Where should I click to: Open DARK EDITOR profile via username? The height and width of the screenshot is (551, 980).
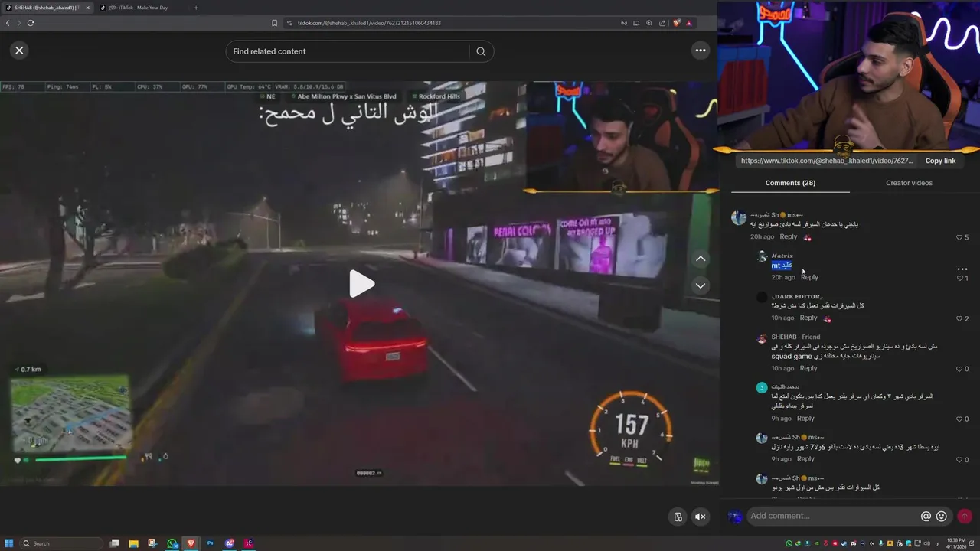tap(796, 296)
